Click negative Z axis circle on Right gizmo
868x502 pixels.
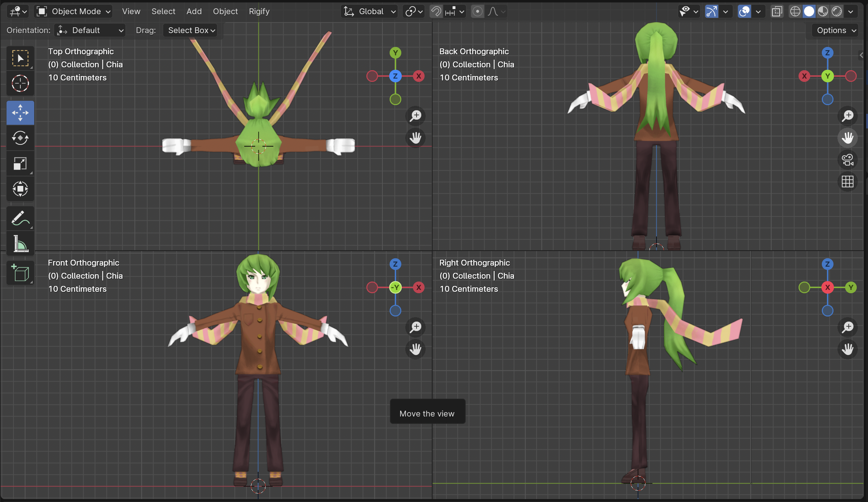[828, 311]
